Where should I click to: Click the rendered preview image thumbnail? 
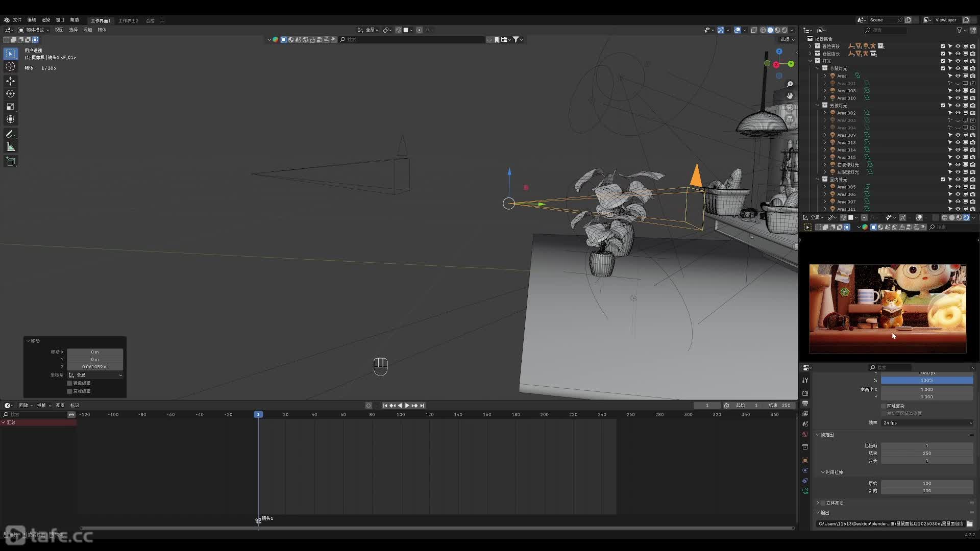pos(887,309)
